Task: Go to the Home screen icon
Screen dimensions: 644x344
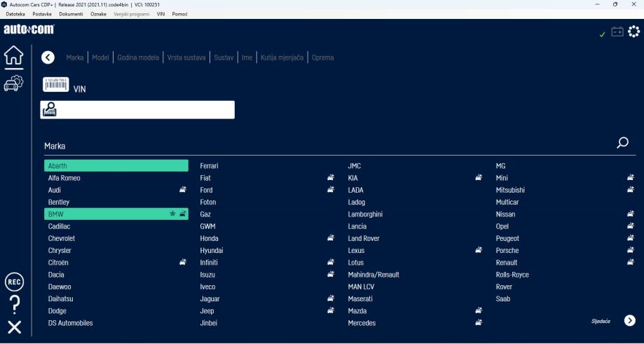Action: [x=14, y=55]
